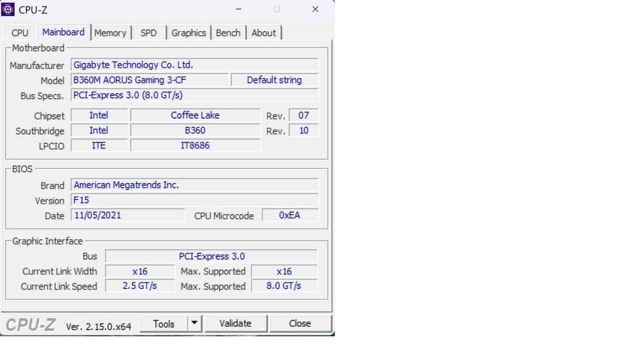Click Current Link Width value 'x16'
The width and height of the screenshot is (644, 363).
(140, 271)
